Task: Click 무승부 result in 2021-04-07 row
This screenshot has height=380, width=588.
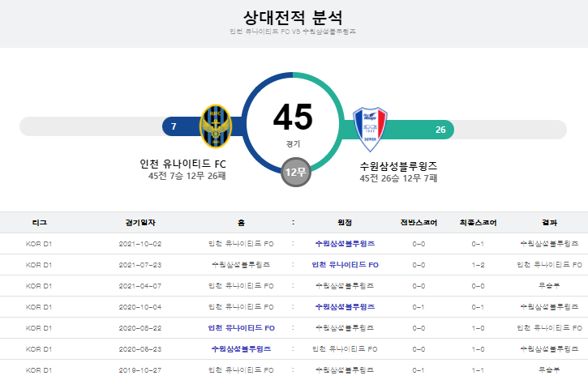Action: point(549,286)
